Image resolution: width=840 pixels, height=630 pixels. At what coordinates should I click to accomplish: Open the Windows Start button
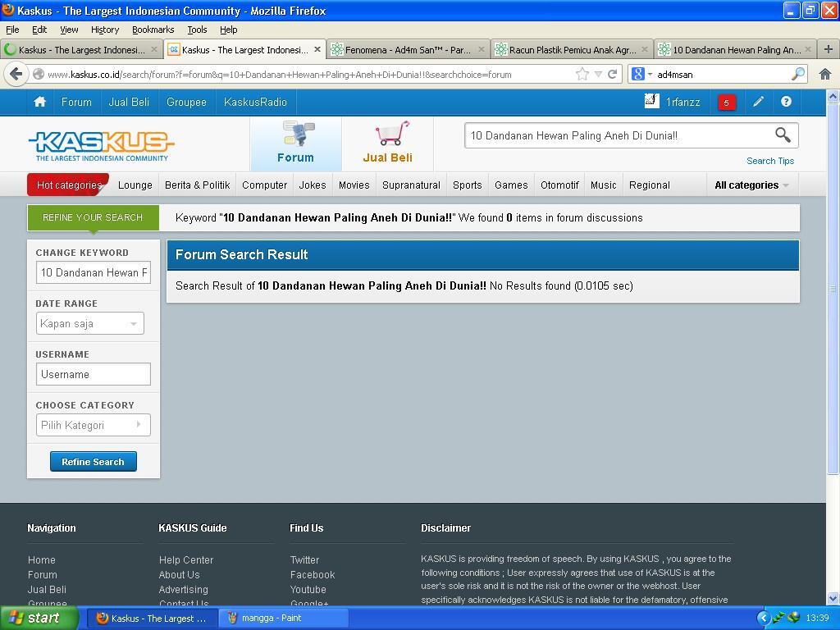pyautogui.click(x=39, y=619)
